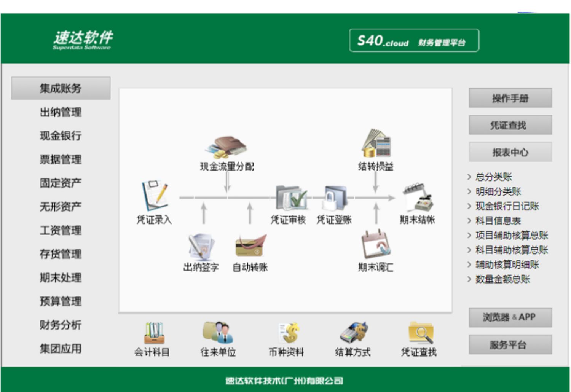Open the 明细分类账 report link
The image size is (571, 392).
[498, 191]
